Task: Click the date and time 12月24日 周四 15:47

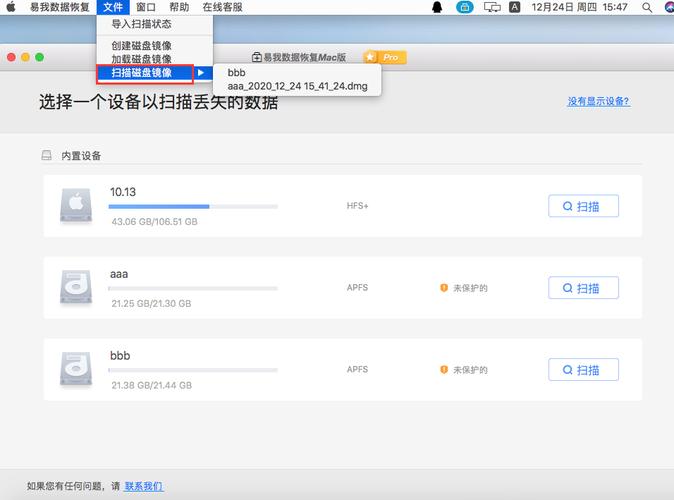Action: (x=579, y=7)
